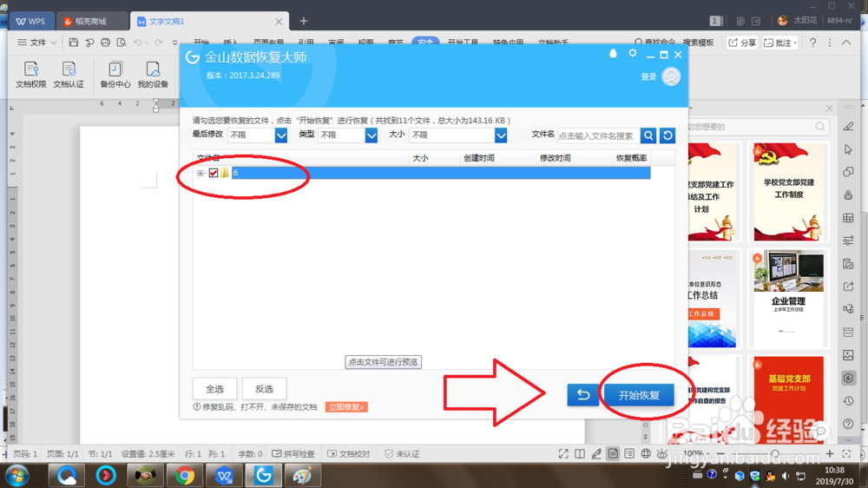Click the refresh icon beside search
868x488 pixels.
tap(667, 135)
